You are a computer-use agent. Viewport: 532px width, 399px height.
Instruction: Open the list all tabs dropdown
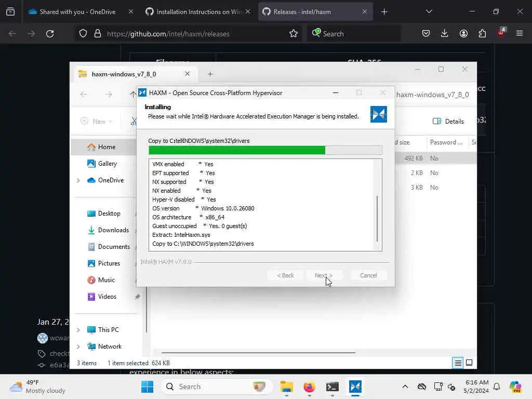pos(429,12)
